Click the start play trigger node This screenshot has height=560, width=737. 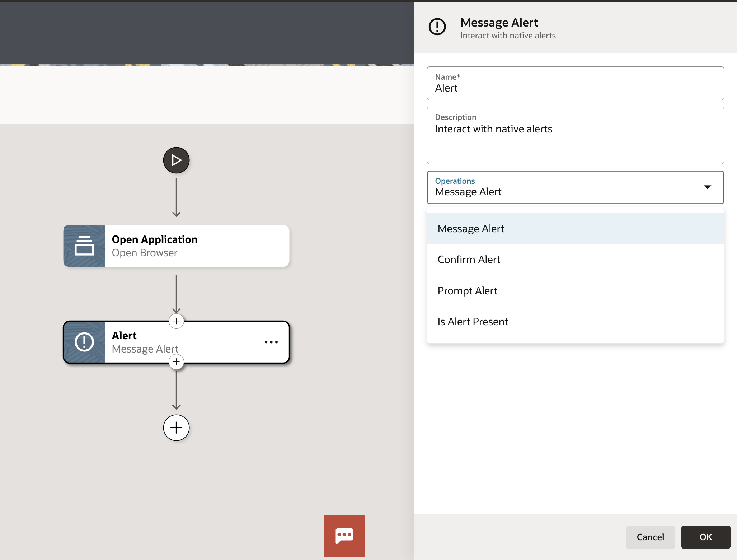[x=176, y=160]
